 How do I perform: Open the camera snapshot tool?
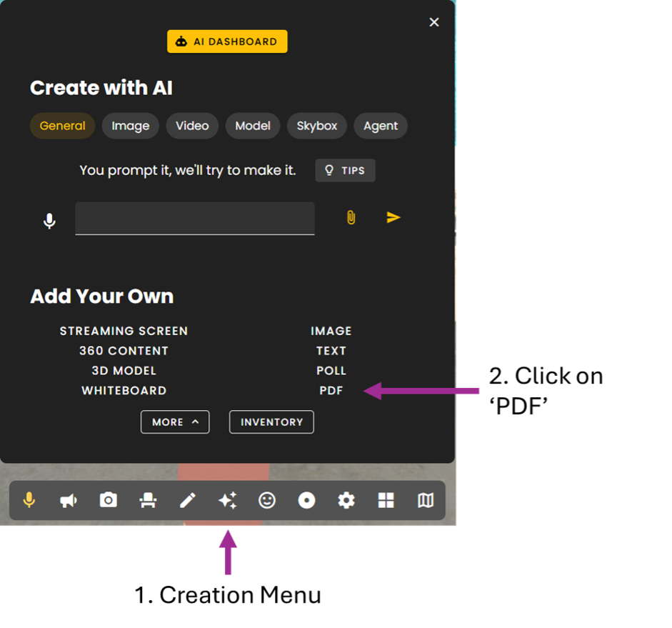109,500
